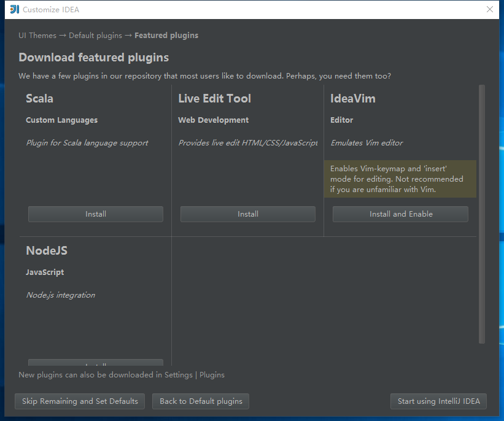Screen dimensions: 504x421
Task: Click the Live Edit Tool plugin title
Action: 214,98
